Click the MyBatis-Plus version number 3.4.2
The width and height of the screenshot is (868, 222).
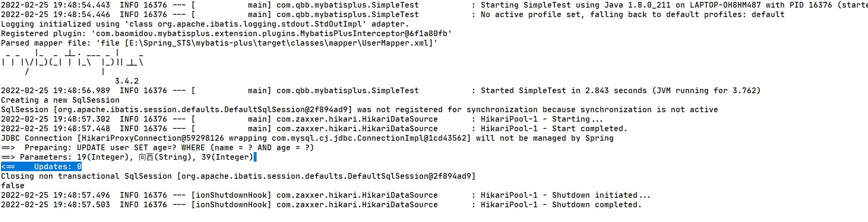126,81
